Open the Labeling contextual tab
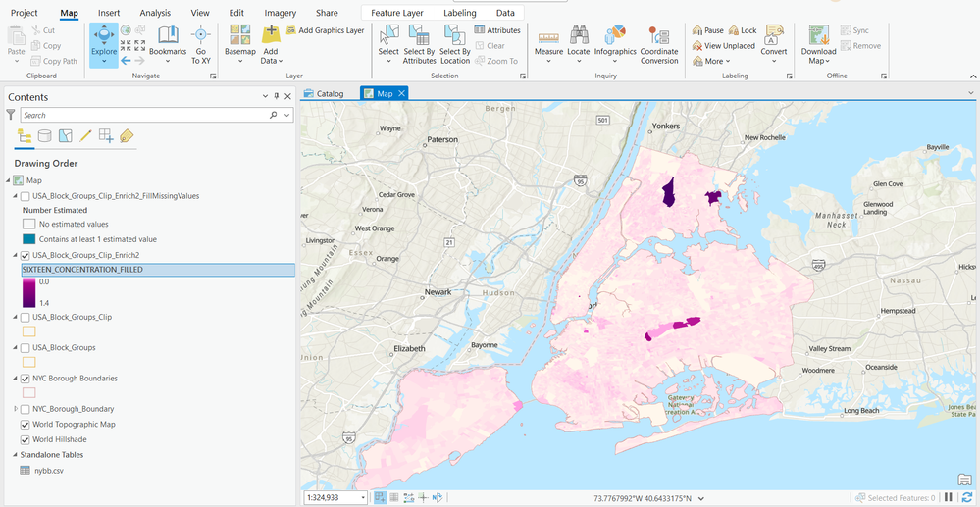 click(460, 13)
